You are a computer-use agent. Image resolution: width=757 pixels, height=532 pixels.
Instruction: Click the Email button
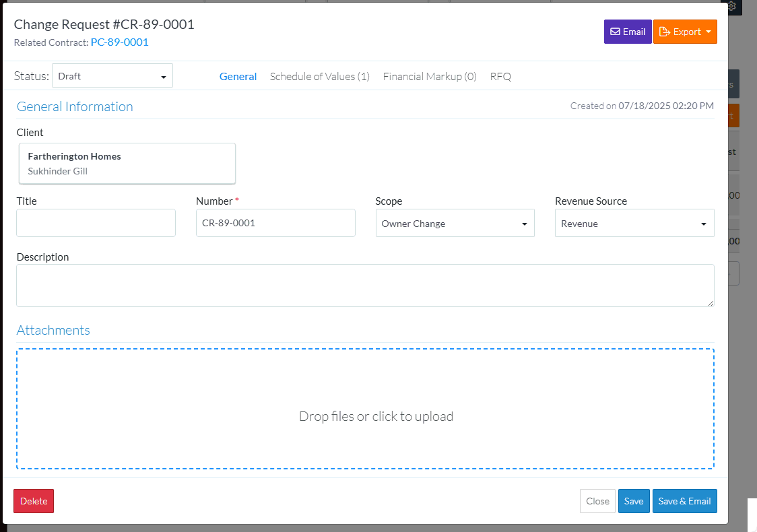click(x=628, y=32)
